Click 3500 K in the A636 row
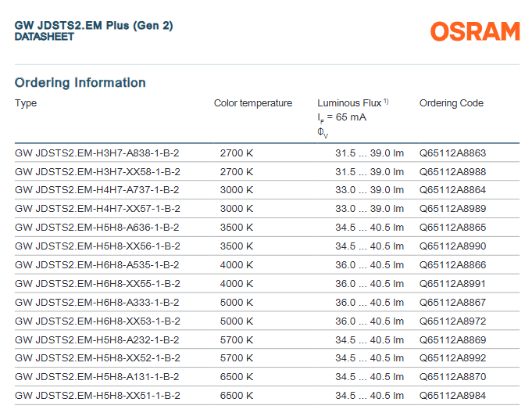Image resolution: width=532 pixels, height=420 pixels. click(x=237, y=227)
